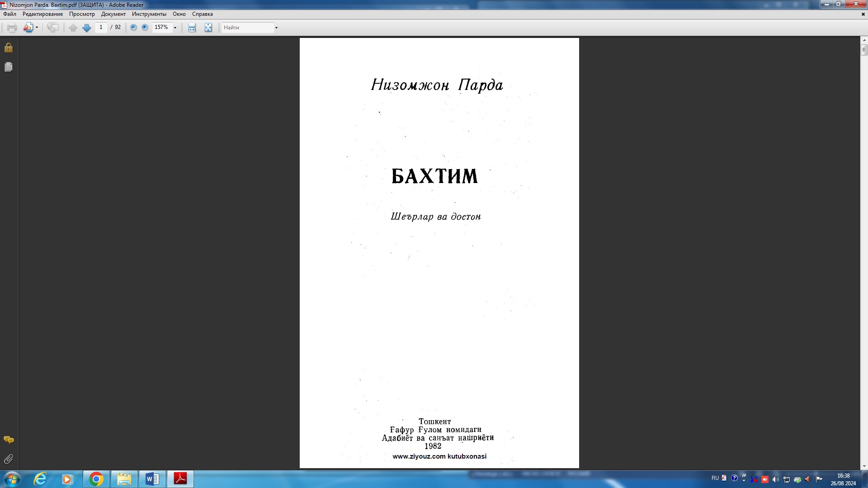Click the fit-one-full-page icon

tap(208, 28)
